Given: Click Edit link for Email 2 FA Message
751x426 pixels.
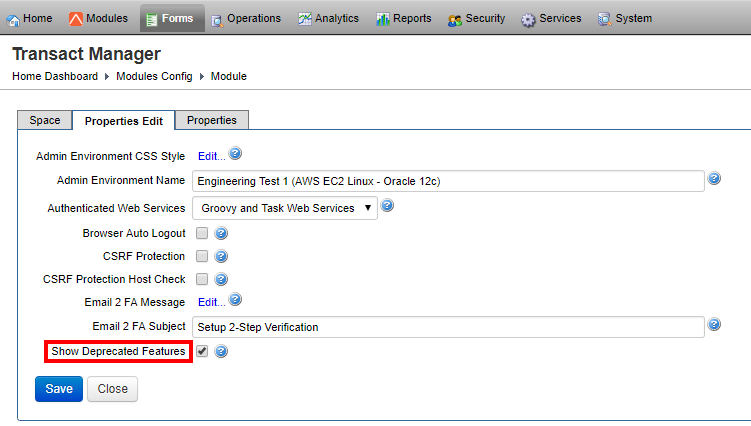Looking at the screenshot, I should click(211, 301).
